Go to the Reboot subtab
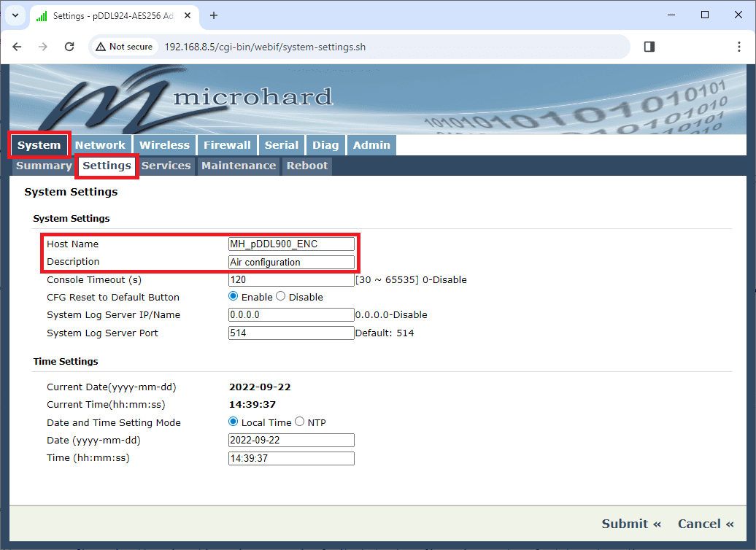756x550 pixels. pyautogui.click(x=307, y=166)
